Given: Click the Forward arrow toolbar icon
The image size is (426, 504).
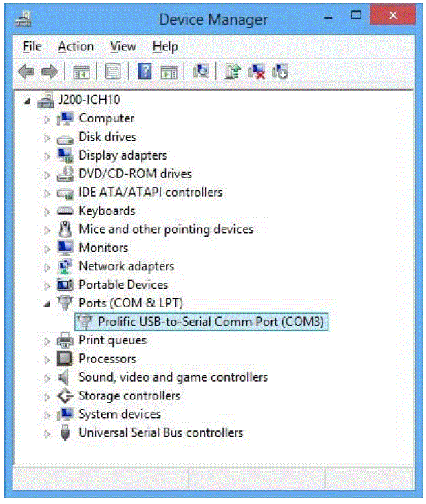Looking at the screenshot, I should click(50, 72).
